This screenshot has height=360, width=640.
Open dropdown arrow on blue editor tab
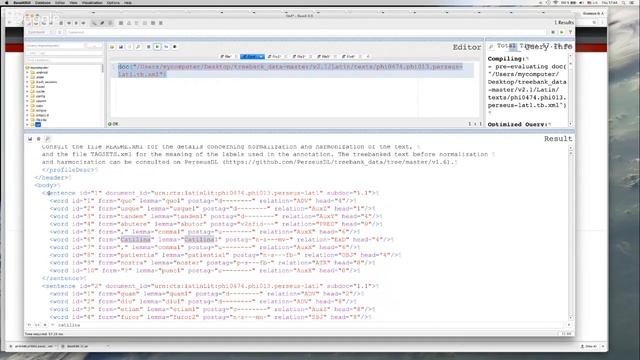pos(262,56)
